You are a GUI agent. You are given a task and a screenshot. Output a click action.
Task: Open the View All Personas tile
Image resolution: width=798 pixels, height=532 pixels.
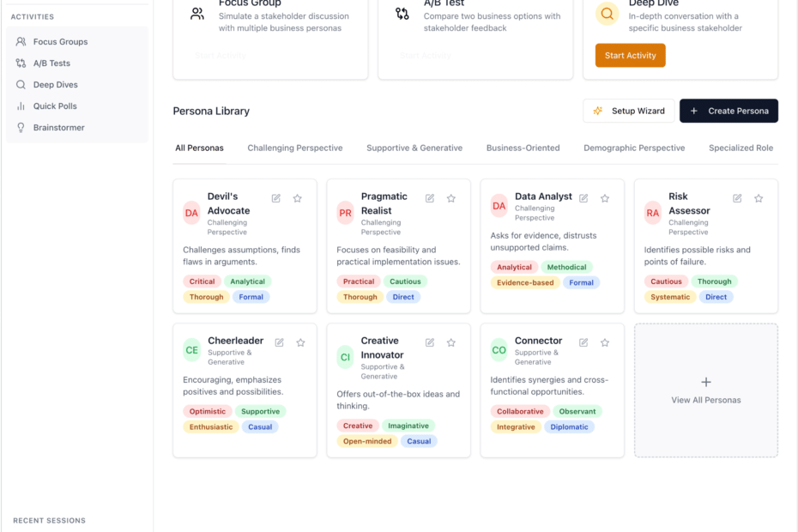tap(706, 390)
